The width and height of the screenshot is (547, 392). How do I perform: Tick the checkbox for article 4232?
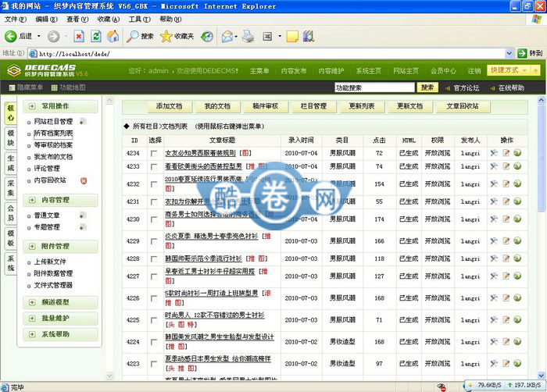pos(153,184)
